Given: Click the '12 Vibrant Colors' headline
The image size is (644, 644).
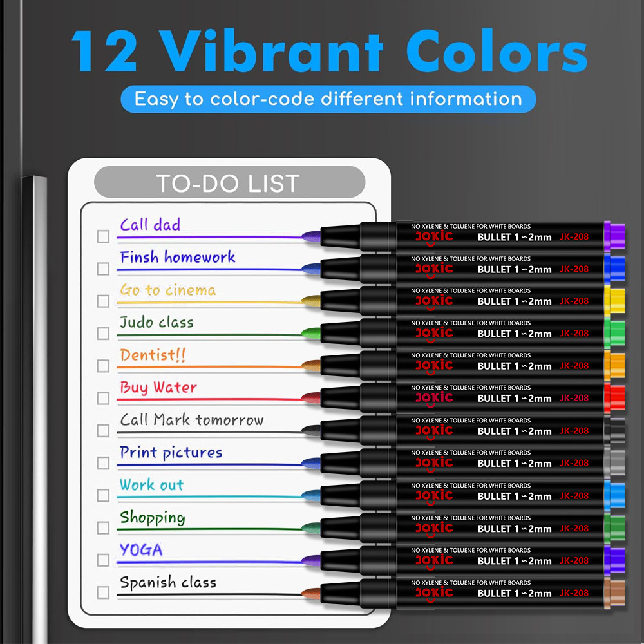Looking at the screenshot, I should coord(329,52).
